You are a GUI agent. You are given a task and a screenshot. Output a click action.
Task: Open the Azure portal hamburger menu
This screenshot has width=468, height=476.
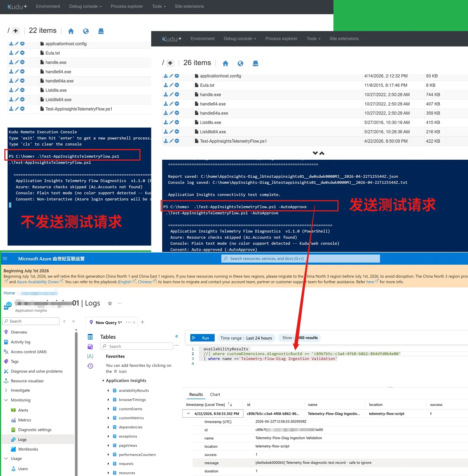pyautogui.click(x=5, y=259)
